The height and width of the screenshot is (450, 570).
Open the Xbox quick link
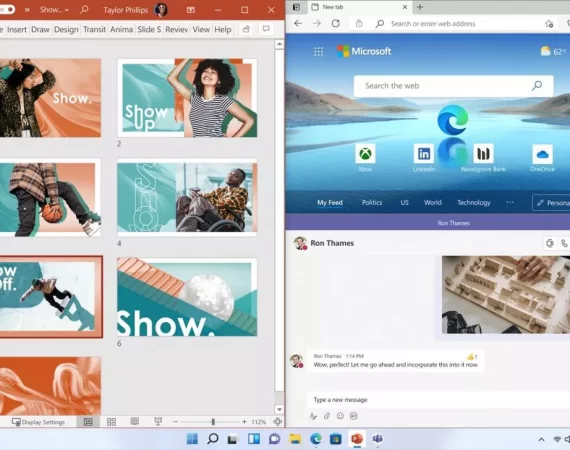365,158
